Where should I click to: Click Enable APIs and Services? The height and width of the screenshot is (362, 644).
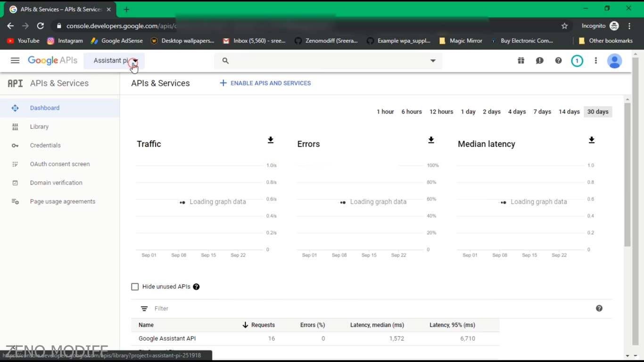pyautogui.click(x=265, y=83)
